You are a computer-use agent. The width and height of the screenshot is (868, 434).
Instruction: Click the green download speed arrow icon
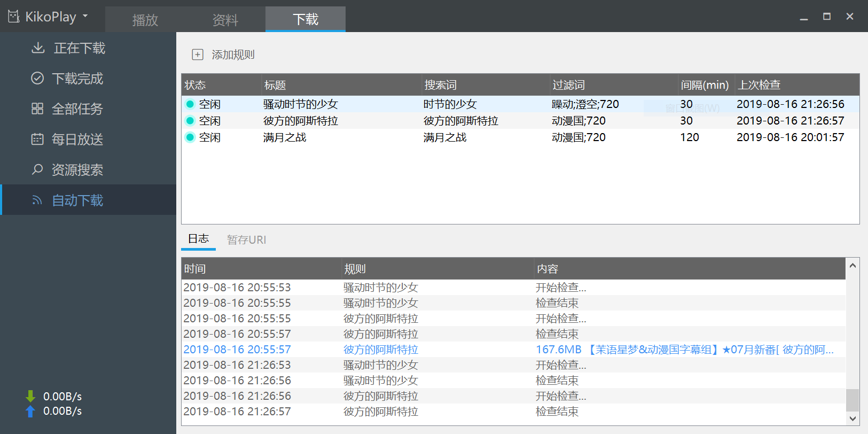point(30,396)
